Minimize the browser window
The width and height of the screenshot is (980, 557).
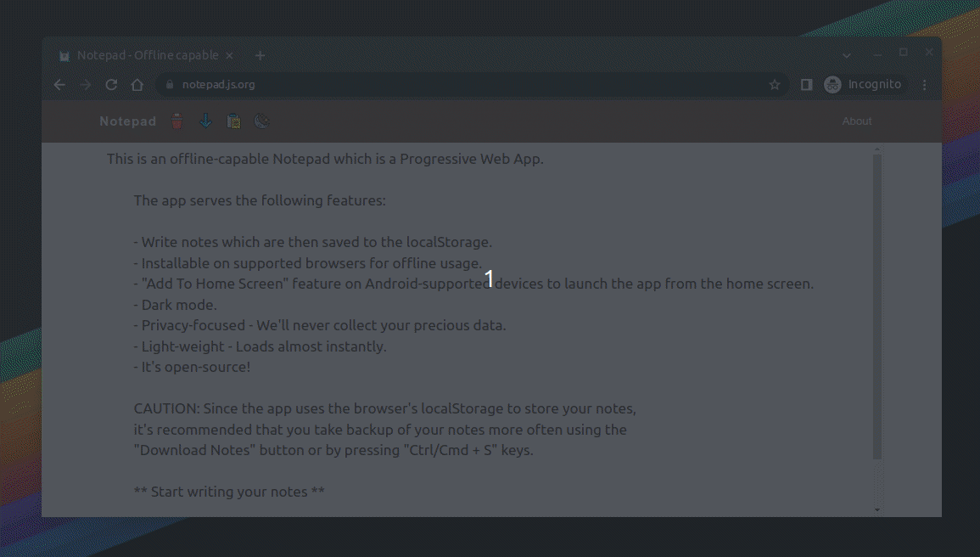pos(877,53)
